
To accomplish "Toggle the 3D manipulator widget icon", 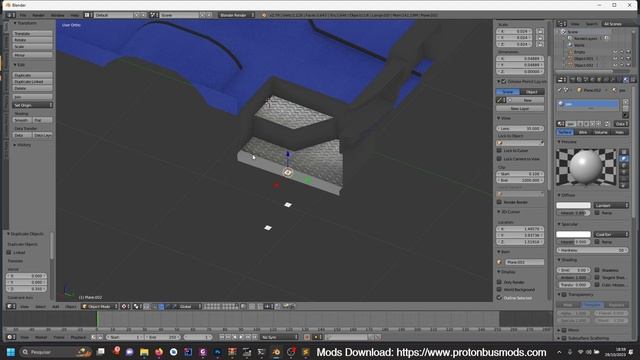I will tap(155, 306).
